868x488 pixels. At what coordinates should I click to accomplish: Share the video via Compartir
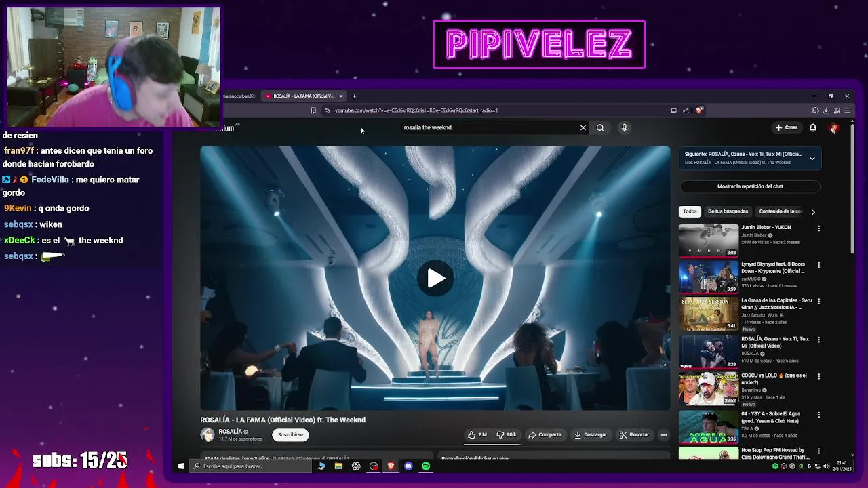pos(545,434)
